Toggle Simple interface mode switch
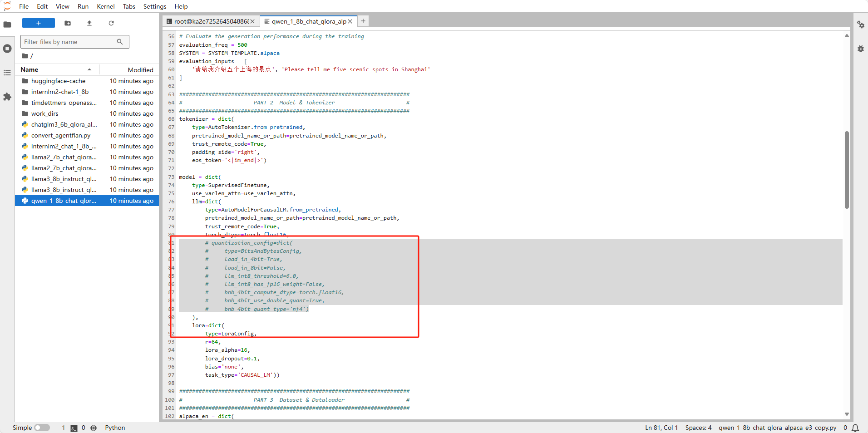This screenshot has height=433, width=868. [x=42, y=428]
